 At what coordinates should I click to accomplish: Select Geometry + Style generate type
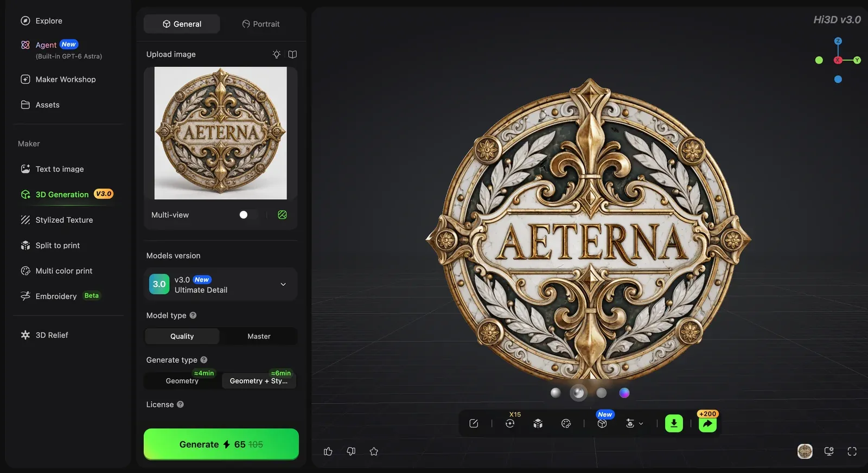pyautogui.click(x=259, y=381)
